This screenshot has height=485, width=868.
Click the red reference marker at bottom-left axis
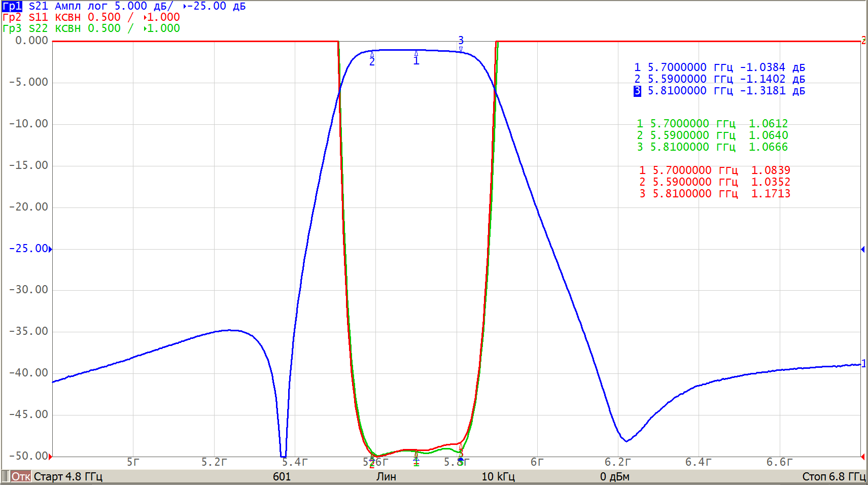pyautogui.click(x=50, y=457)
